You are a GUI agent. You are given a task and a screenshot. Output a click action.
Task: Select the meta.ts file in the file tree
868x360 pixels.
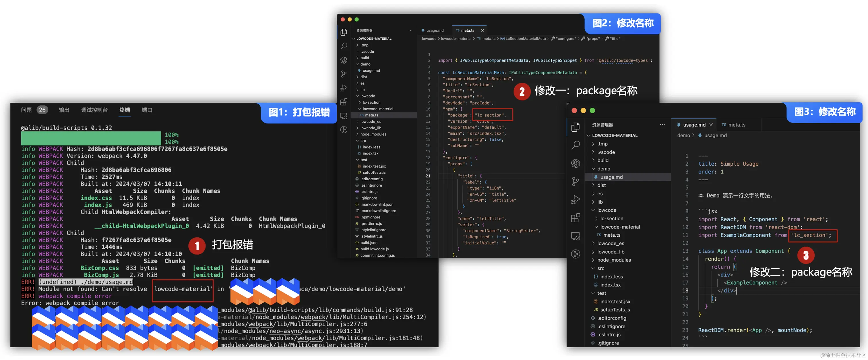372,115
